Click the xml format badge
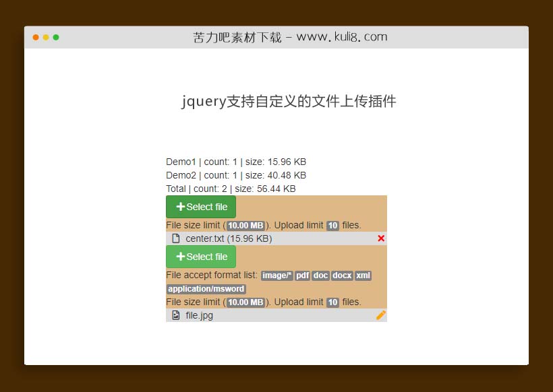The height and width of the screenshot is (392, 553). 363,275
